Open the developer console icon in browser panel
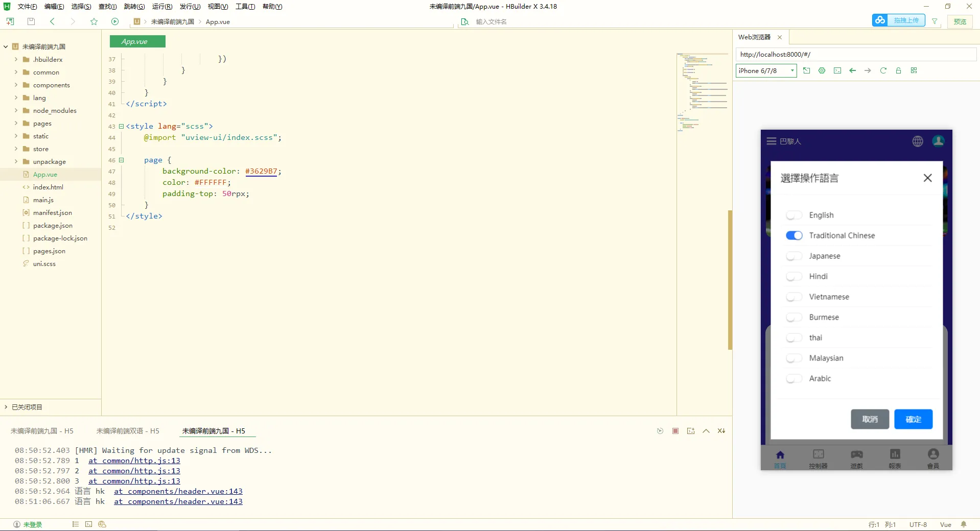 tap(837, 70)
